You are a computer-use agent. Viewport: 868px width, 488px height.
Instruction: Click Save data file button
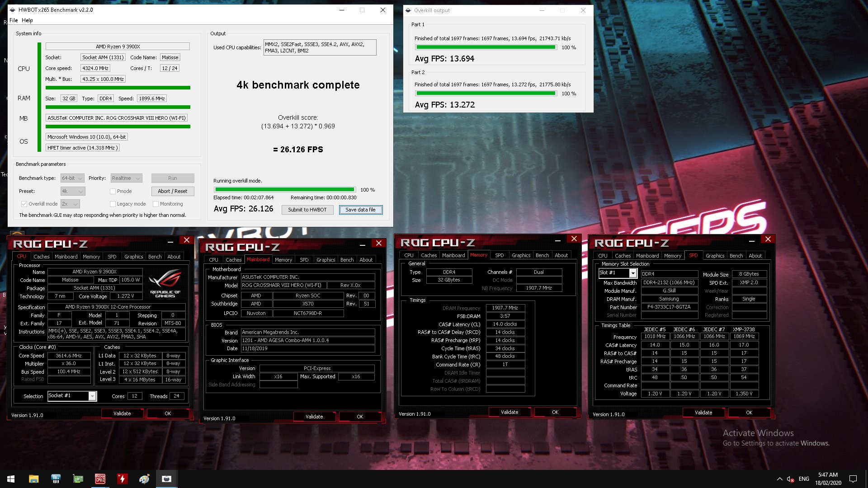[361, 210]
